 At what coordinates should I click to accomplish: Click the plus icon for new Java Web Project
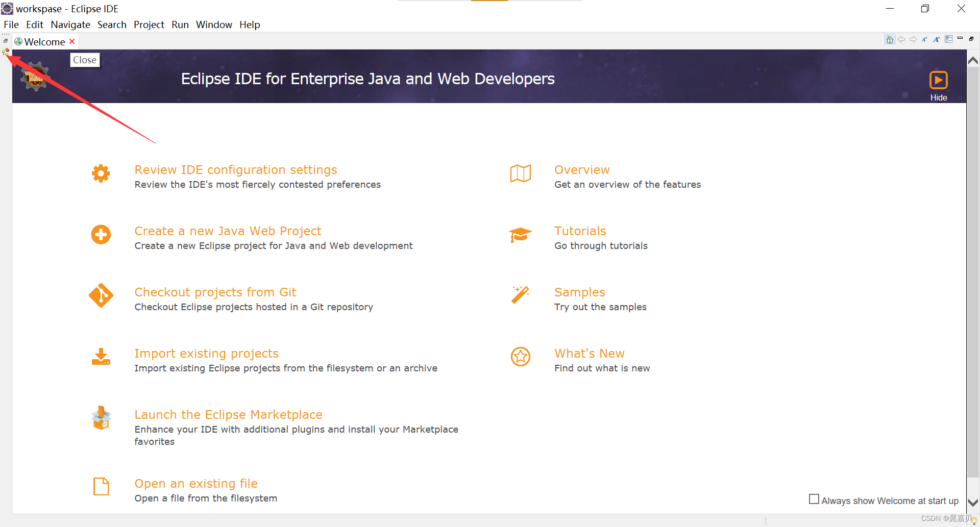[x=101, y=235]
